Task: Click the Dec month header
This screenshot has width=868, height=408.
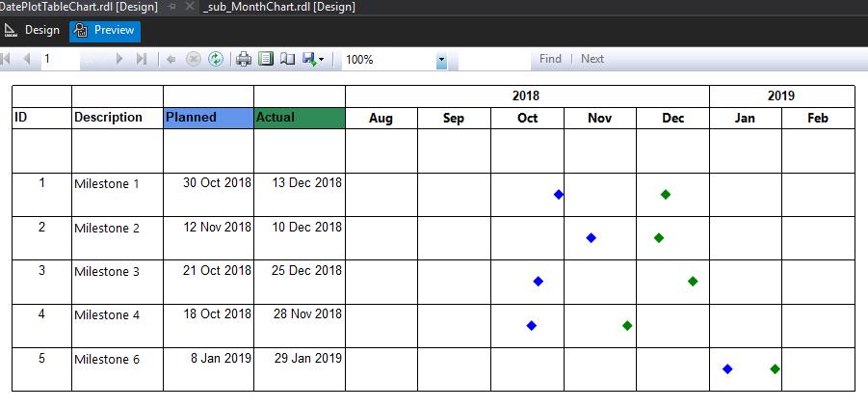Action: 672,119
